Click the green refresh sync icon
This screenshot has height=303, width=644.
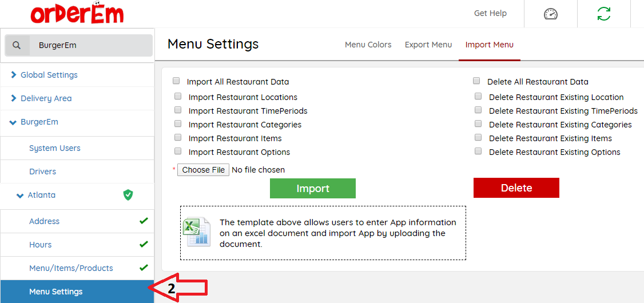(x=603, y=14)
